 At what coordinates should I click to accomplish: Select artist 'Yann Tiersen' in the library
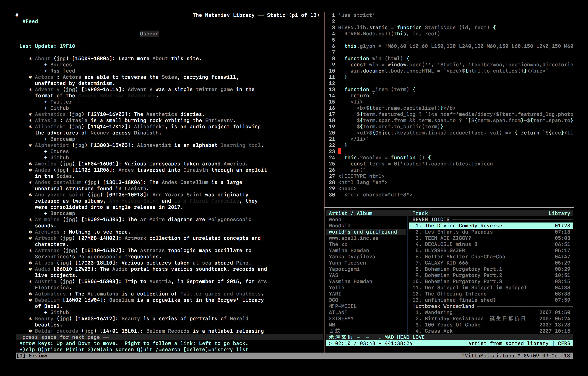click(347, 263)
